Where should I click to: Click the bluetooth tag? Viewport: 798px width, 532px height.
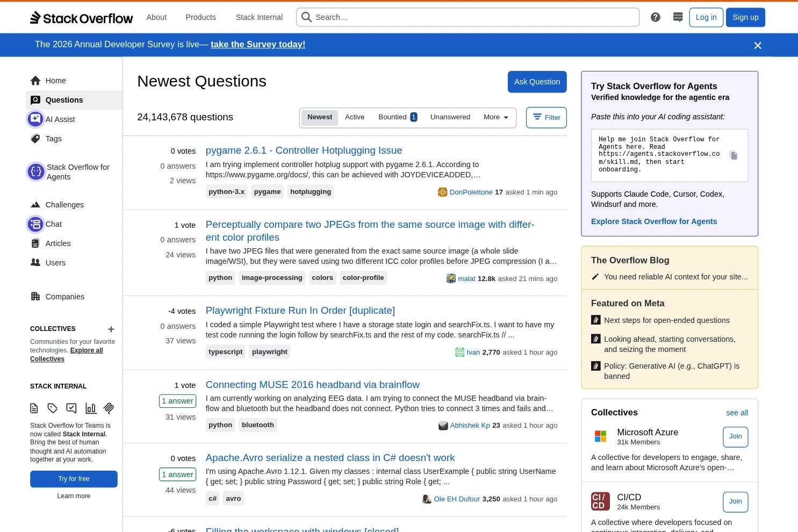(258, 425)
